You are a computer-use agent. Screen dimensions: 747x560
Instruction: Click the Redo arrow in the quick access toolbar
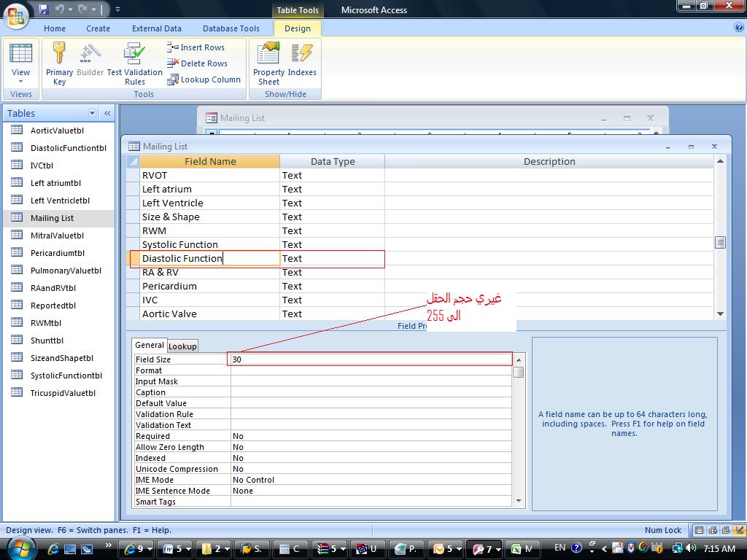click(x=82, y=9)
